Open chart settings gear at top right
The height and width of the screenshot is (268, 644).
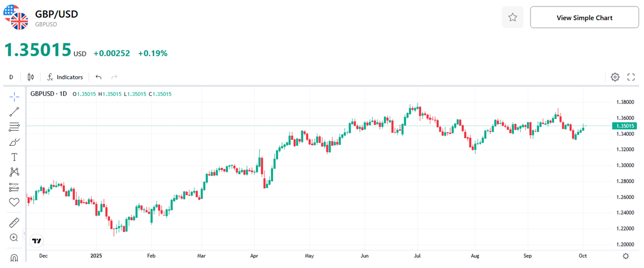[x=615, y=77]
